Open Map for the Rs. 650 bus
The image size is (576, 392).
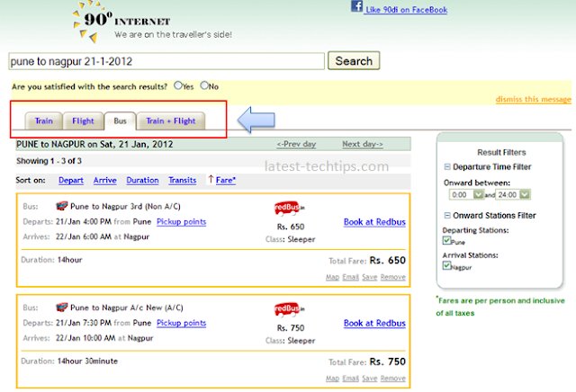332,277
